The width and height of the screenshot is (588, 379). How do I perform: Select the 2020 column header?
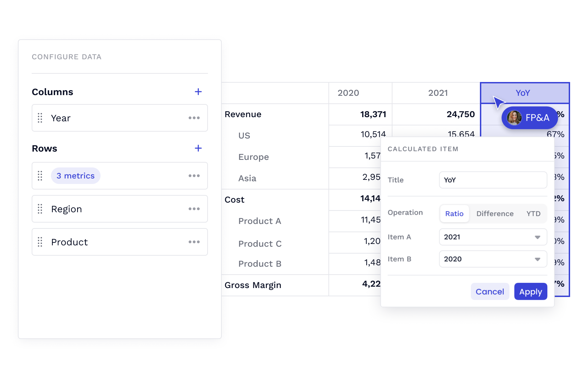(348, 93)
